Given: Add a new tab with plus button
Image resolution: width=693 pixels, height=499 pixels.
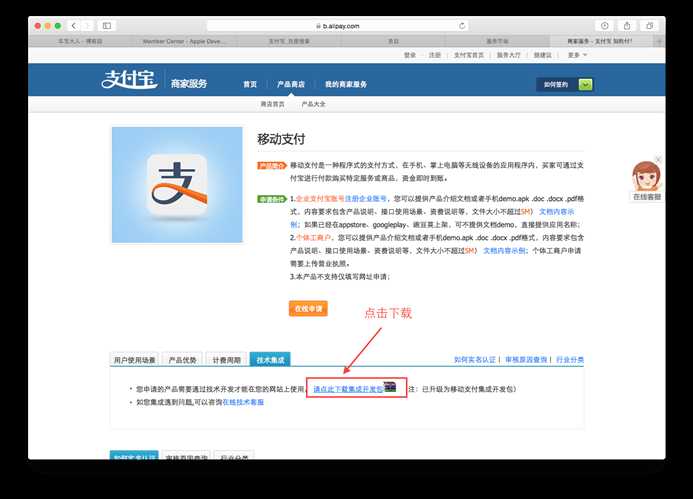Looking at the screenshot, I should pyautogui.click(x=660, y=41).
